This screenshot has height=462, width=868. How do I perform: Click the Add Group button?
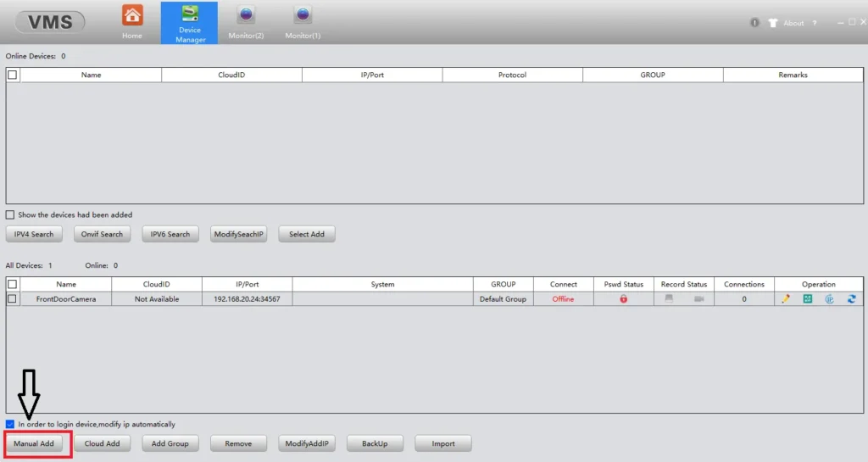pos(170,443)
